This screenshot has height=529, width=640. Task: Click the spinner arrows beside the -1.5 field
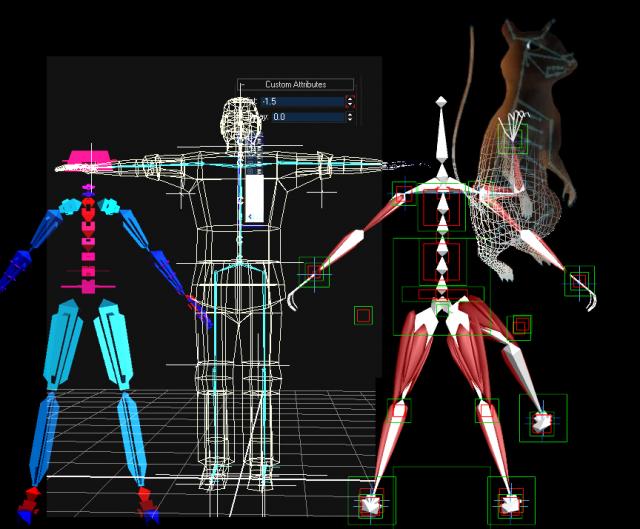350,101
